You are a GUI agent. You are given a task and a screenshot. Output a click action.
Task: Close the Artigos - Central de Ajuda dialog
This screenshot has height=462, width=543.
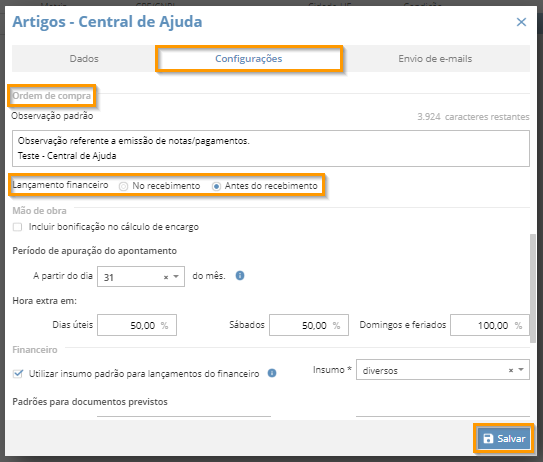(521, 22)
